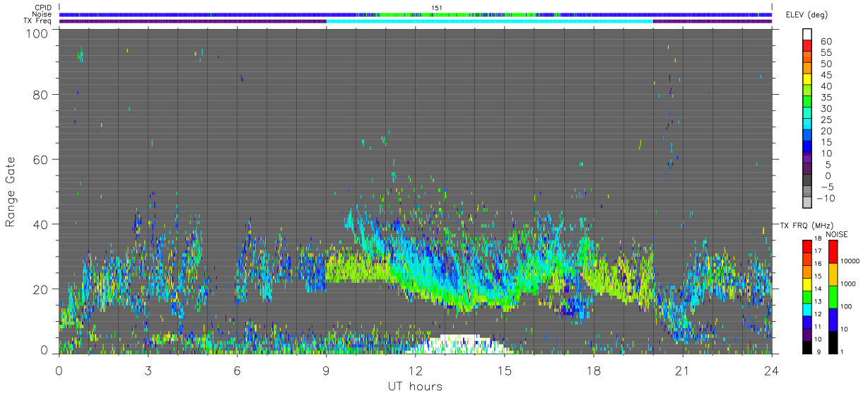The height and width of the screenshot is (401, 868).
Task: Pick blue NOISE swatch between 10 and 100
Action: (833, 320)
